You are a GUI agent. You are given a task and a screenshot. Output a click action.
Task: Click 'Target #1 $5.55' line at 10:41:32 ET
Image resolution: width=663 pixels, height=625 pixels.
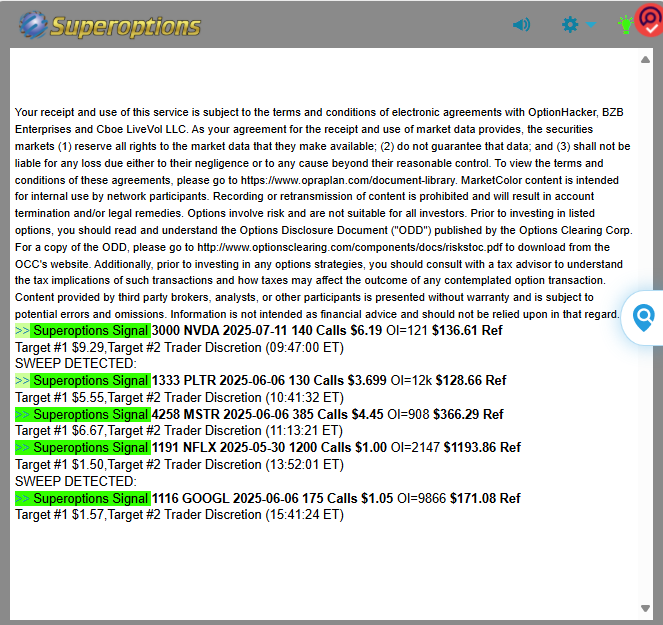179,397
